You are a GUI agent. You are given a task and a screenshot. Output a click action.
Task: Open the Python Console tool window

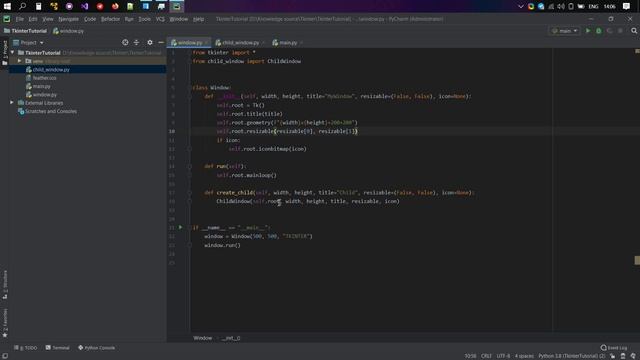96,348
